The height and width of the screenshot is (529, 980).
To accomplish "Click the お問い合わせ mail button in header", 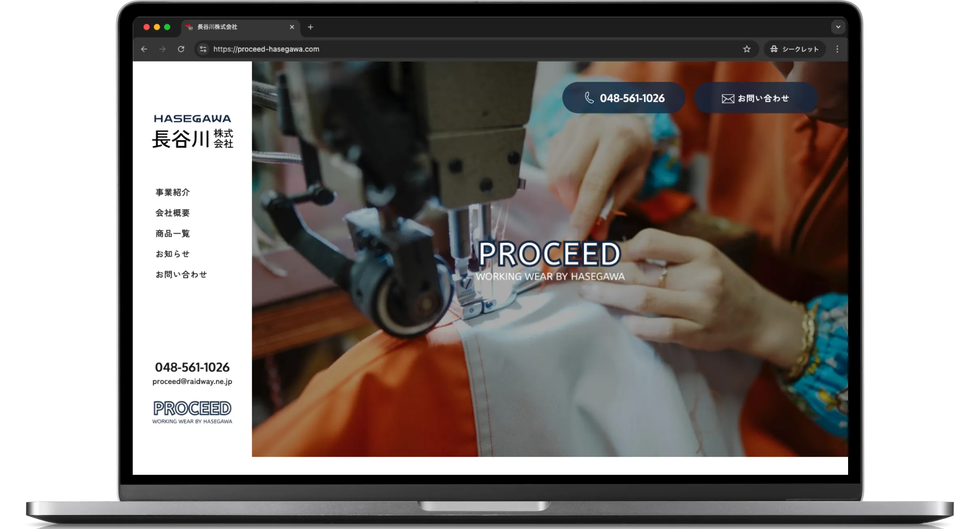I will click(755, 98).
